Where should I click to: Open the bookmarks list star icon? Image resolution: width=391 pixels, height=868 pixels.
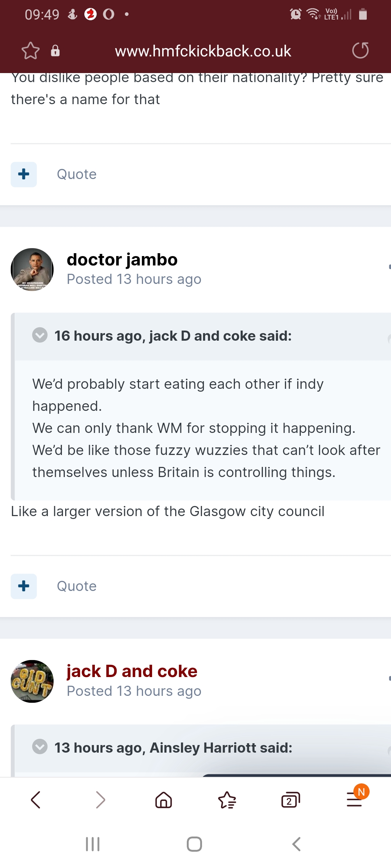pyautogui.click(x=227, y=800)
